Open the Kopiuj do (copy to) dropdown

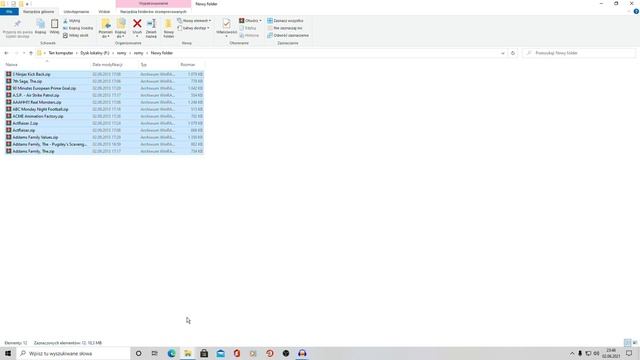point(121,28)
